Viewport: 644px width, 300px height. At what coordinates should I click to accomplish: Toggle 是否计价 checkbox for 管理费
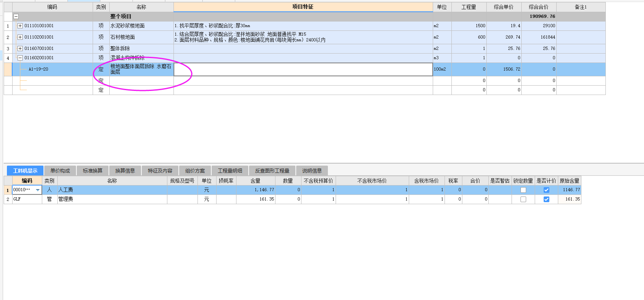tap(546, 199)
